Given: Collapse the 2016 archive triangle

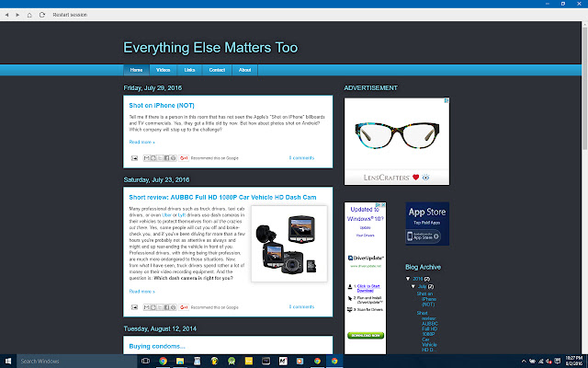Looking at the screenshot, I should [x=408, y=279].
